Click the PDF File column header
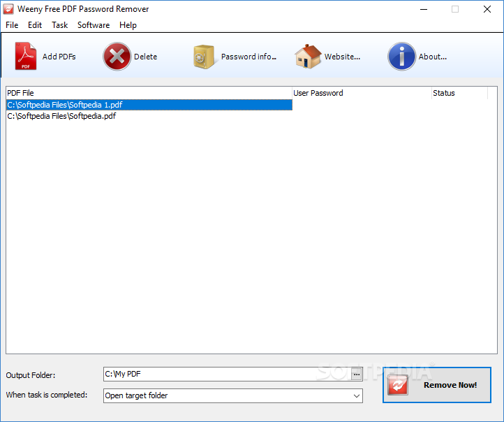The image size is (504, 422). [x=149, y=93]
